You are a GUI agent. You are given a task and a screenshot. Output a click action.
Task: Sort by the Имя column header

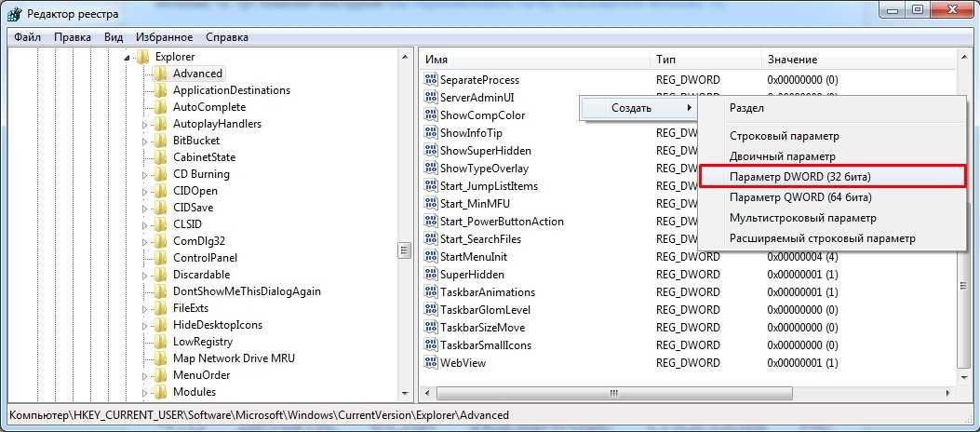(534, 60)
